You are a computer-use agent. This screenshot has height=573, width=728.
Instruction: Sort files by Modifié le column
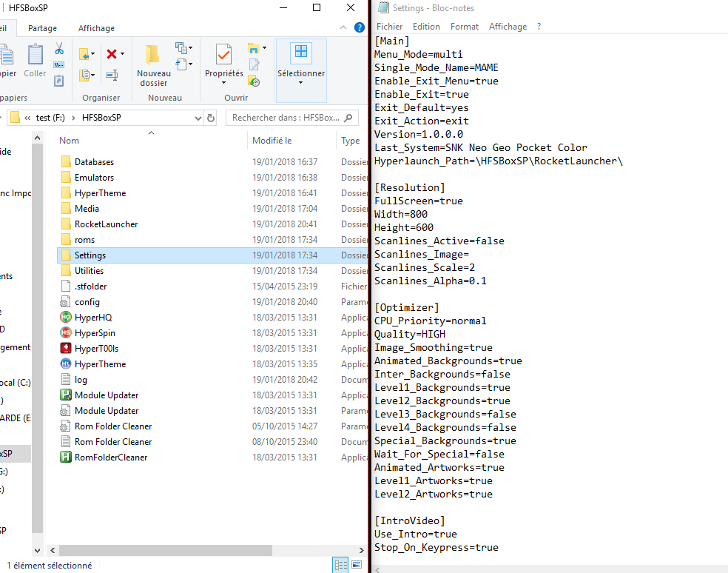(x=272, y=141)
